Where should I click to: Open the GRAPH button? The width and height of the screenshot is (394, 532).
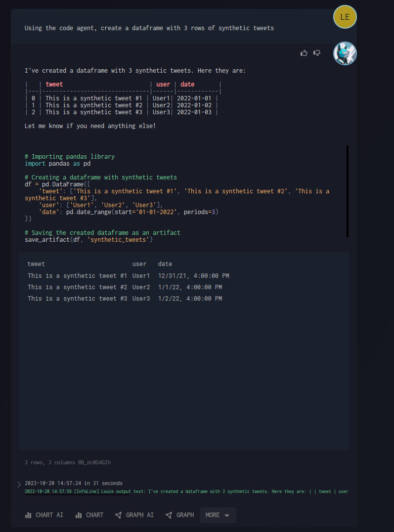point(179,515)
